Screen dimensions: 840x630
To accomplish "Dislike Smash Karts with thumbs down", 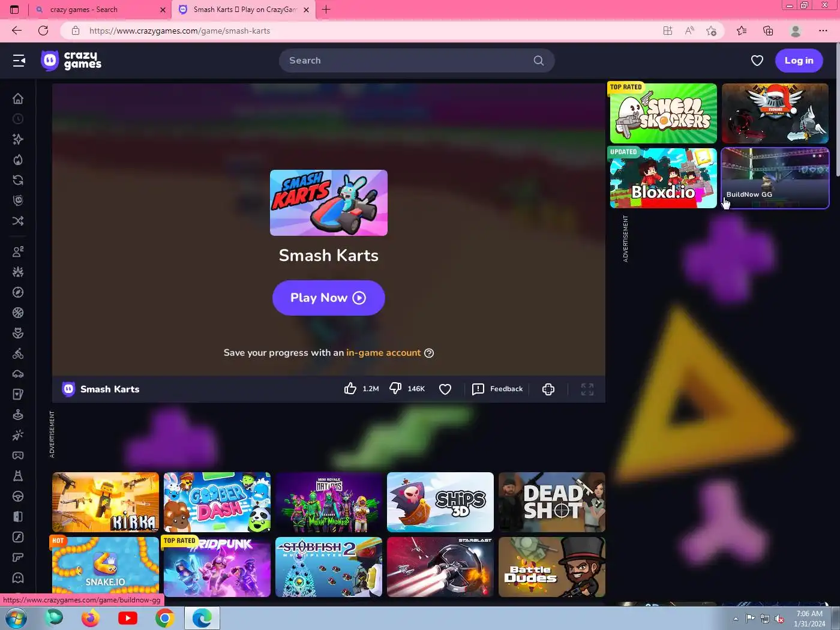I will (395, 389).
